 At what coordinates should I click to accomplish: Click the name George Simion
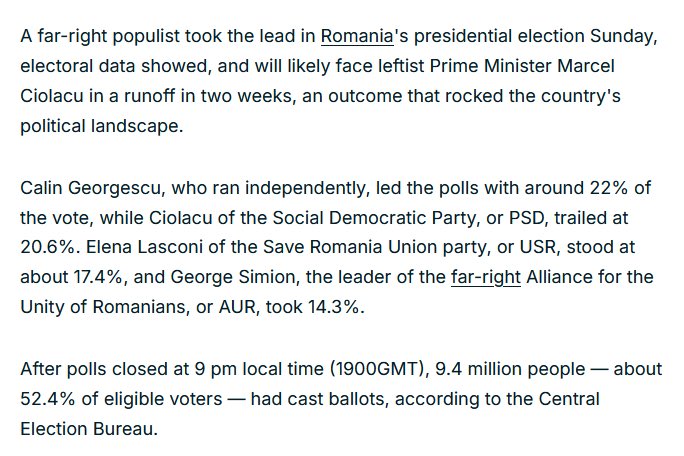point(233,277)
